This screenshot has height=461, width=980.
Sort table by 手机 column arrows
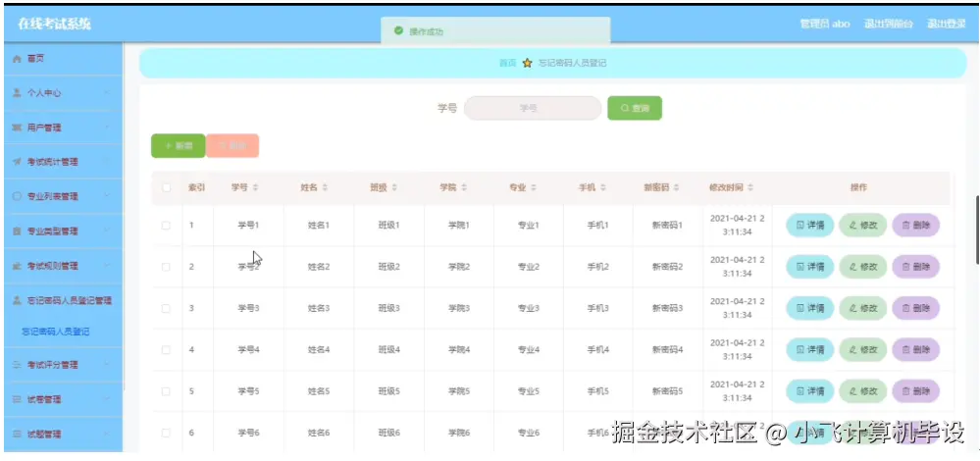(x=602, y=187)
